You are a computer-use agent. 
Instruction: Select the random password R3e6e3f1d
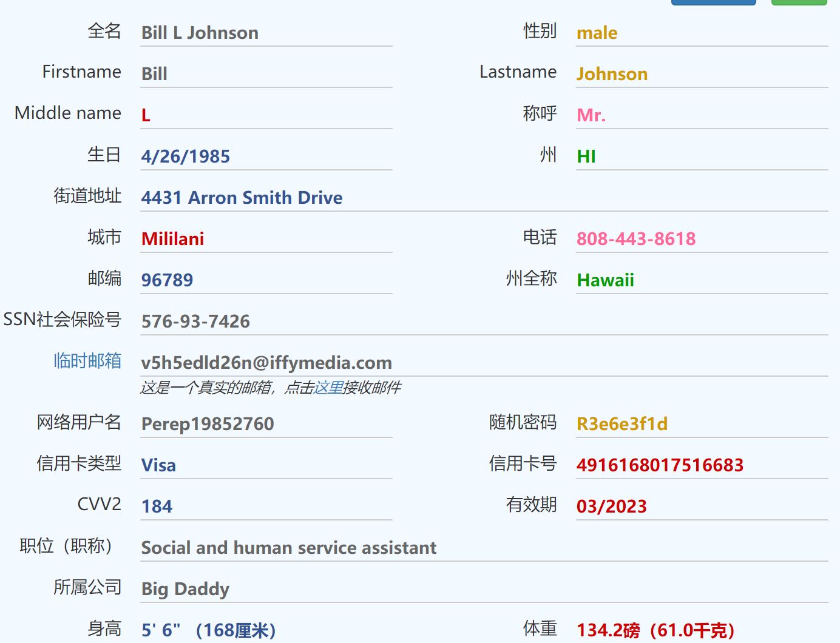pyautogui.click(x=622, y=424)
